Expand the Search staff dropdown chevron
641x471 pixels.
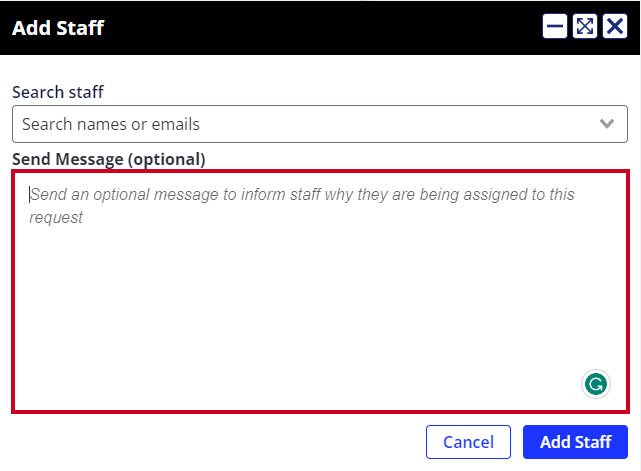tap(607, 124)
